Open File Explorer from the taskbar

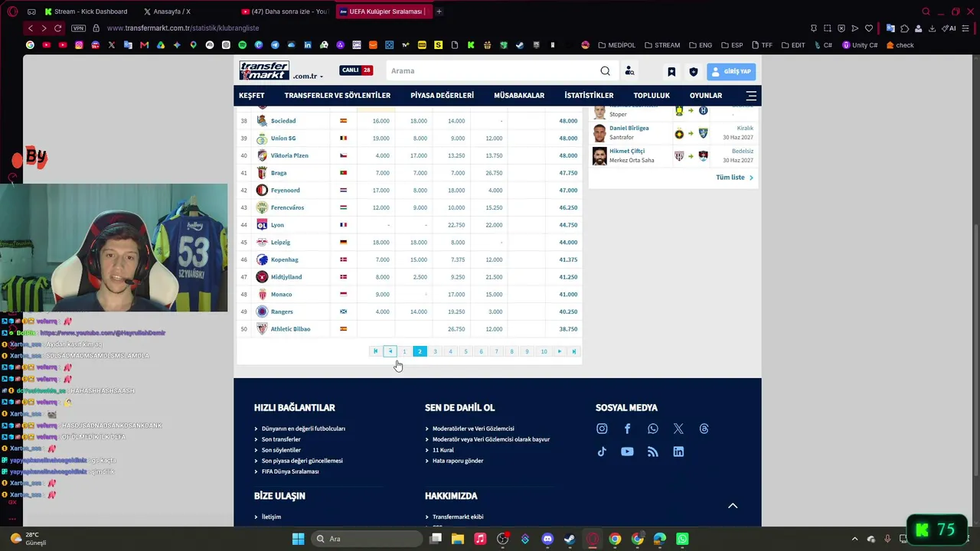[x=458, y=539]
